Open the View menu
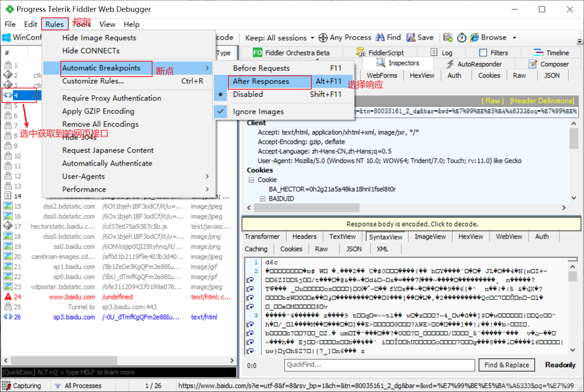The image size is (584, 392). (107, 24)
